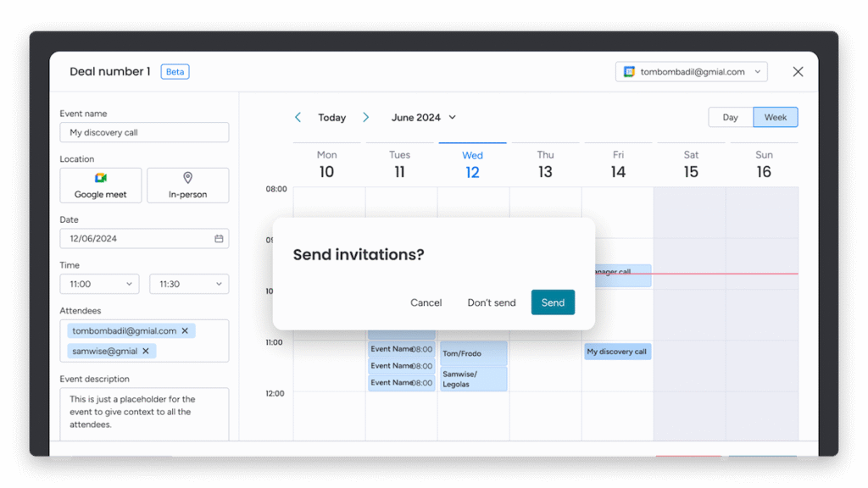Jump to Today in the calendar
Viewport: 868px width, 488px height.
[x=331, y=117]
